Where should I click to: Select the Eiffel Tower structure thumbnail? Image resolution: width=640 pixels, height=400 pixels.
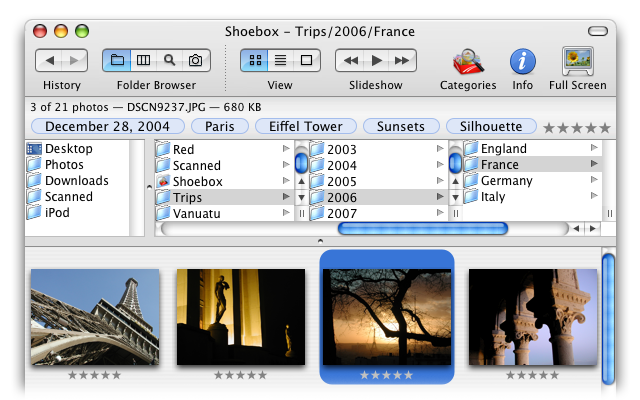(95, 317)
